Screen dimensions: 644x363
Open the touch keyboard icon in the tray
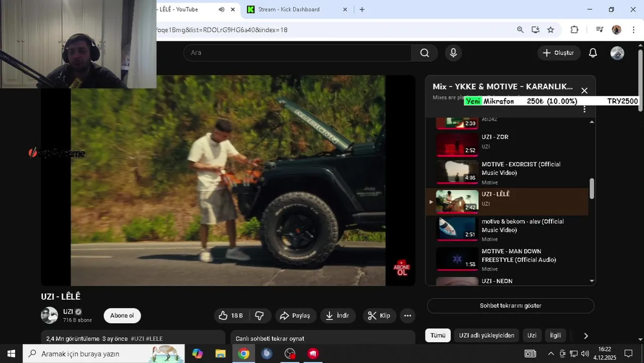click(x=530, y=354)
